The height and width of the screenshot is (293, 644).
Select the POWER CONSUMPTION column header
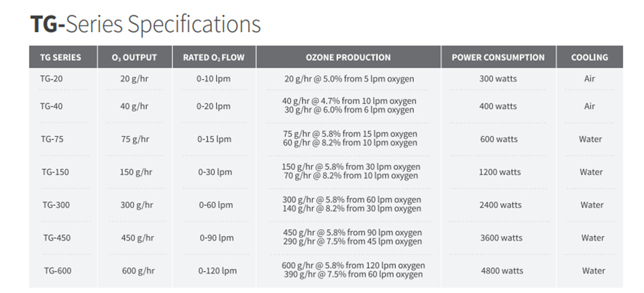498,58
